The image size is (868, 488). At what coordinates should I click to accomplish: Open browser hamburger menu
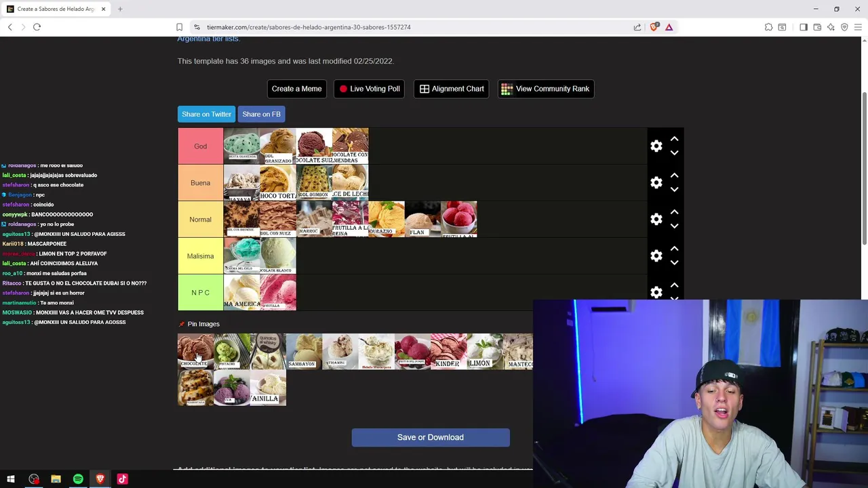[858, 27]
